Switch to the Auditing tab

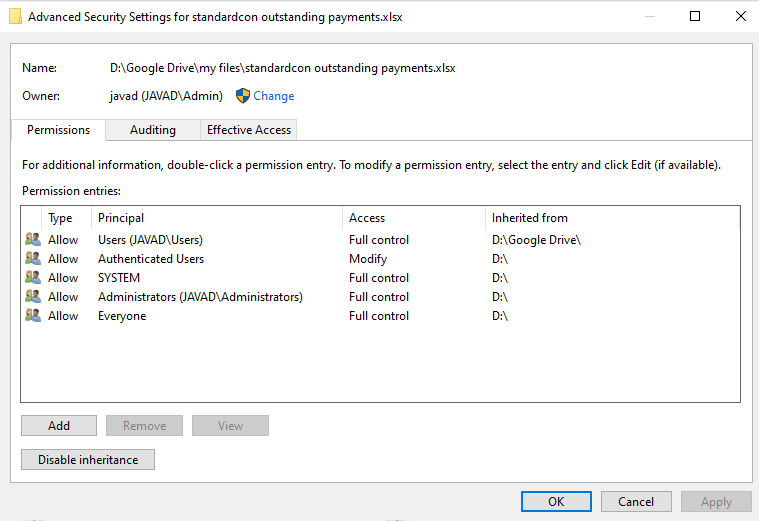[153, 130]
